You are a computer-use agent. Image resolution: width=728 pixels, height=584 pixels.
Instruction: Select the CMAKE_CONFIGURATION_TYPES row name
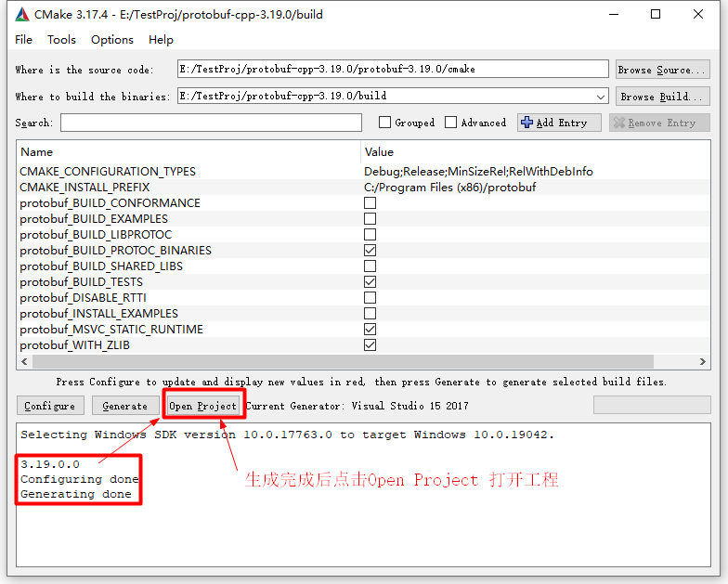pyautogui.click(x=108, y=172)
